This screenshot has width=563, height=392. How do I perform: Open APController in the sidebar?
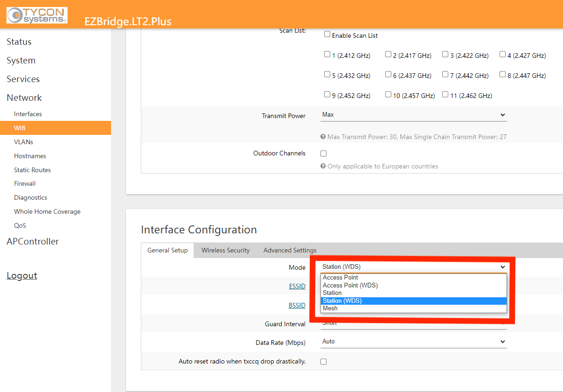[33, 242]
